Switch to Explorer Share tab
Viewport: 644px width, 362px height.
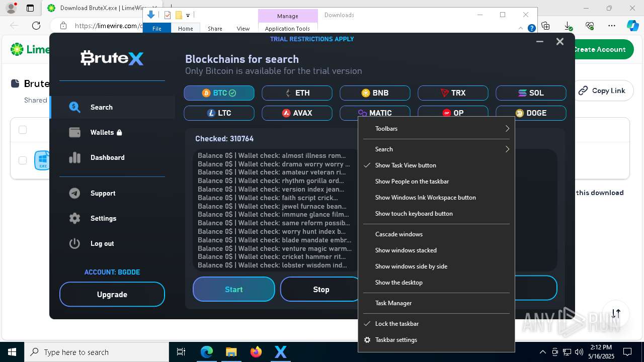[x=215, y=29]
